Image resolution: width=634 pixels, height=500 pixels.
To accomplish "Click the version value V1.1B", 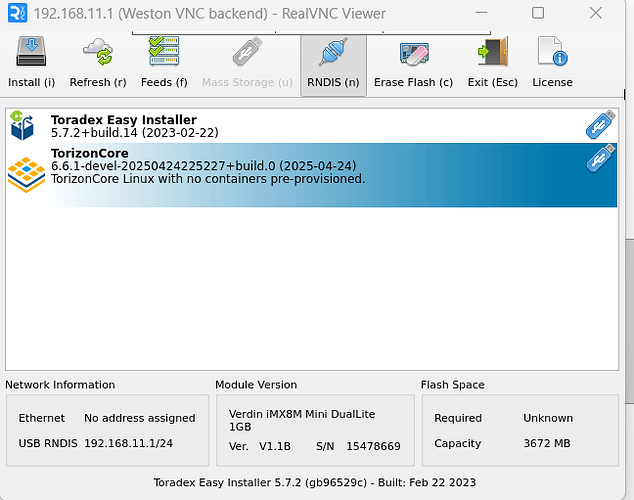I will (x=275, y=446).
